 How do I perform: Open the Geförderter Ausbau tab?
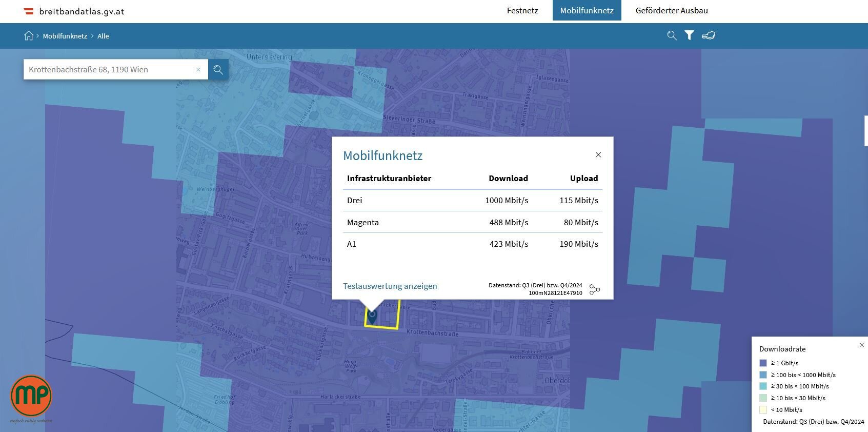point(671,11)
